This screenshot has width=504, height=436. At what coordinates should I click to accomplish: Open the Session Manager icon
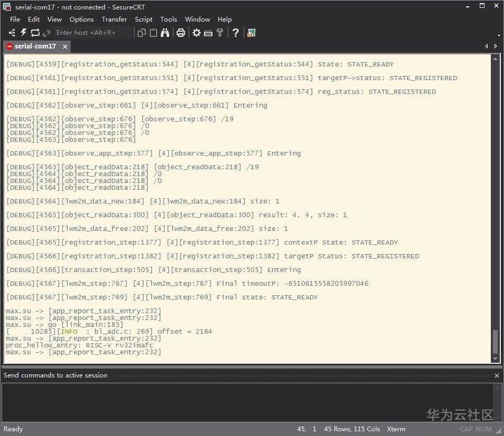pyautogui.click(x=12, y=33)
